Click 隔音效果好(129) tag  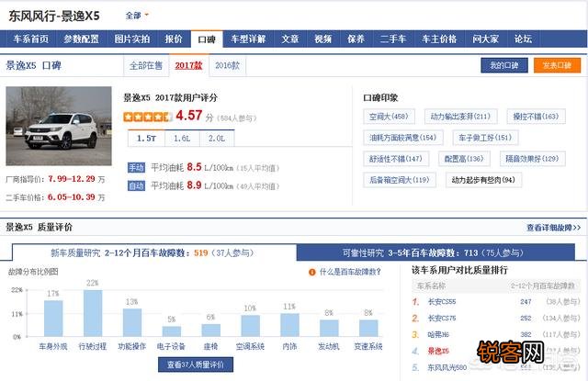(x=533, y=159)
